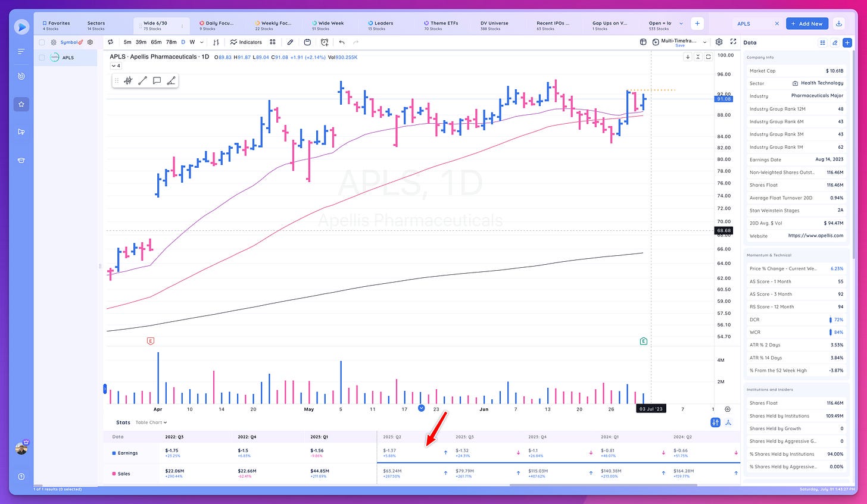Create an alert with the alarm icon
The image size is (867, 504).
(325, 42)
